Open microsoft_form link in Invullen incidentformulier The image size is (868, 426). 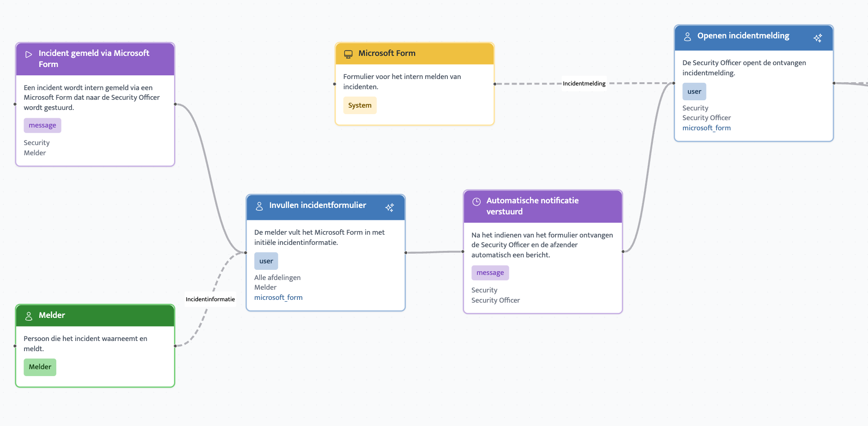[278, 298]
